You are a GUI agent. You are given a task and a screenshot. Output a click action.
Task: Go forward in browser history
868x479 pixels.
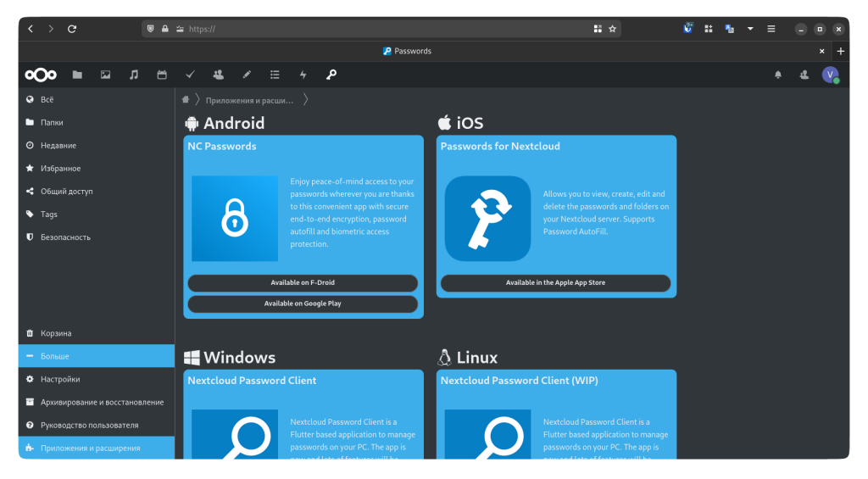[x=51, y=29]
